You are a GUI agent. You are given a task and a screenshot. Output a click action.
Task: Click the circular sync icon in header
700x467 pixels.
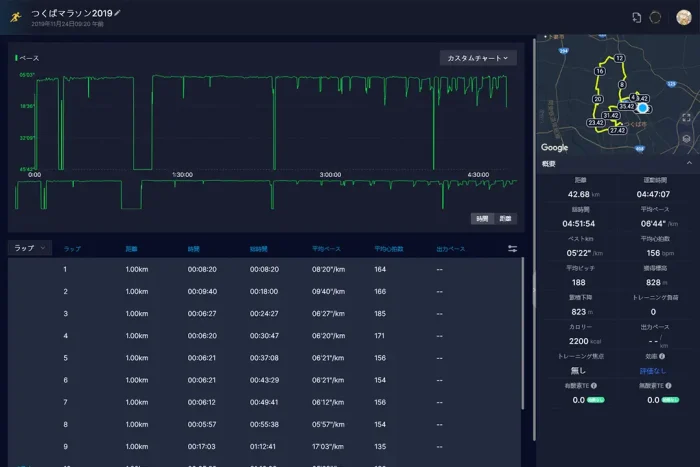tap(655, 17)
